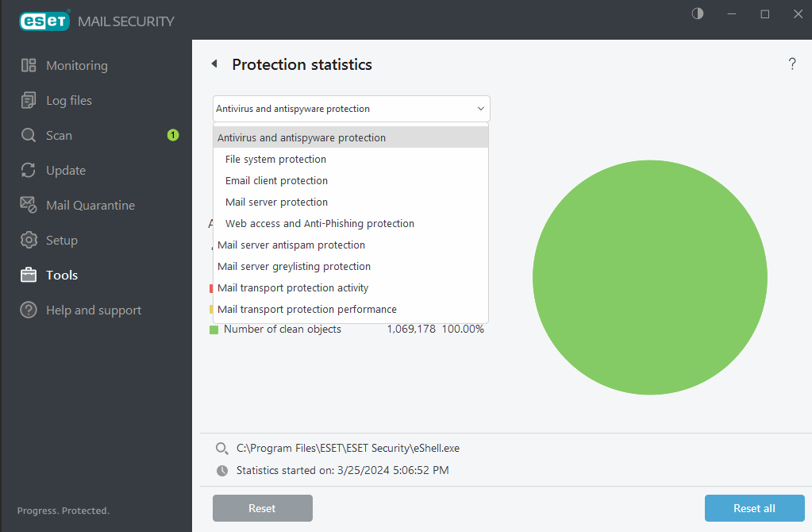Collapse the protection statistics dropdown

tap(479, 108)
